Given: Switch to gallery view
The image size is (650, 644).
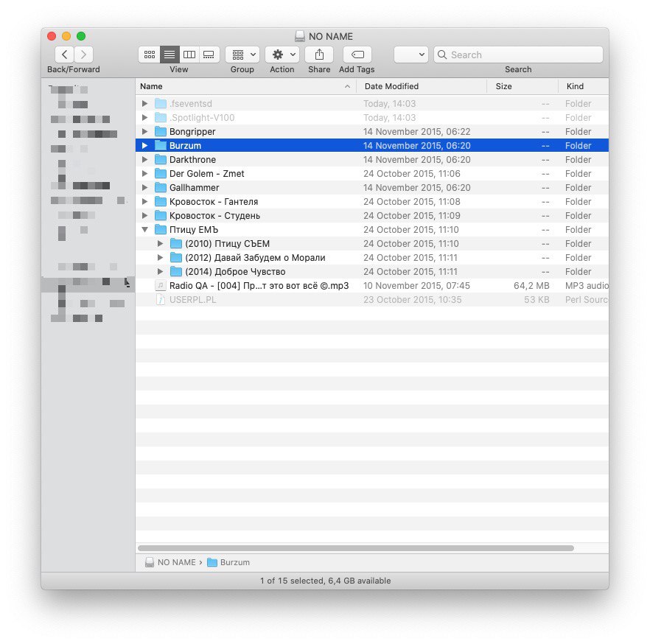Looking at the screenshot, I should [209, 55].
